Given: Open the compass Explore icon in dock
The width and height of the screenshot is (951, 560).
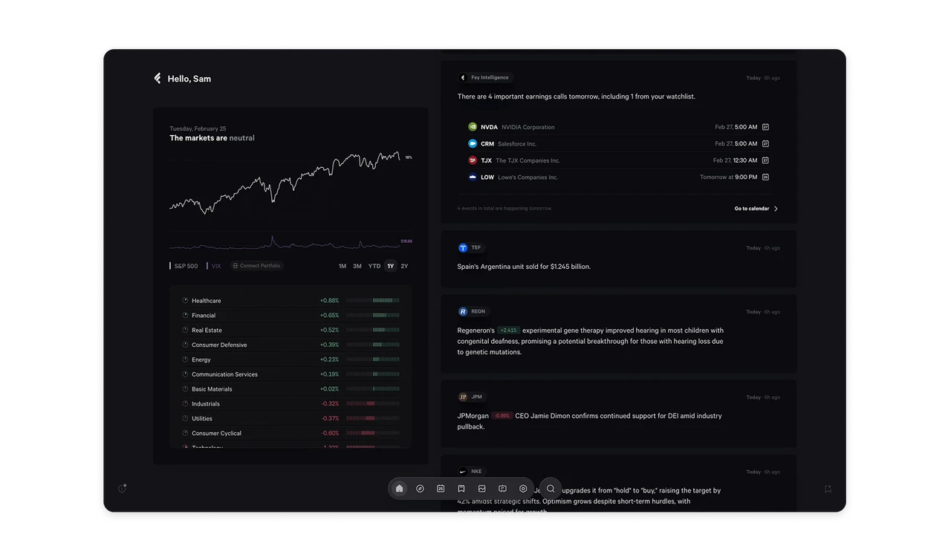Looking at the screenshot, I should (420, 489).
